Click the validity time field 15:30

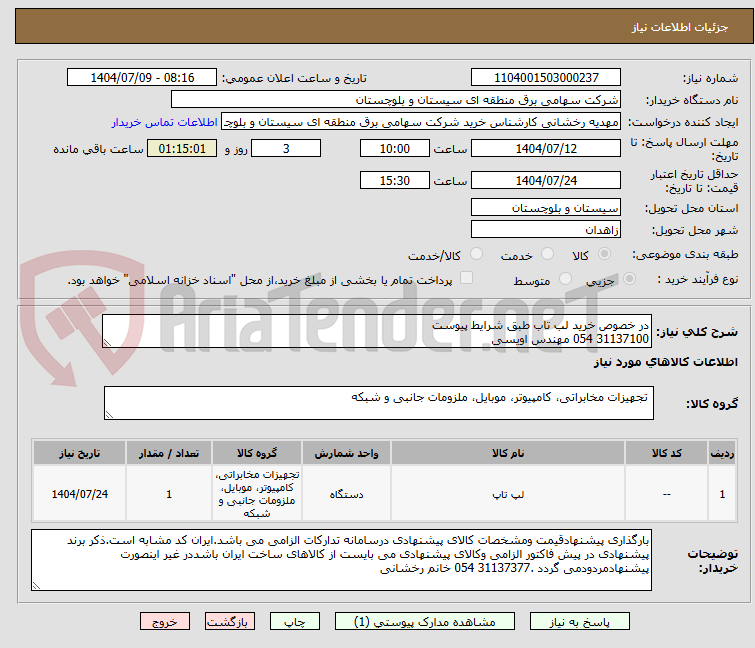coord(395,181)
